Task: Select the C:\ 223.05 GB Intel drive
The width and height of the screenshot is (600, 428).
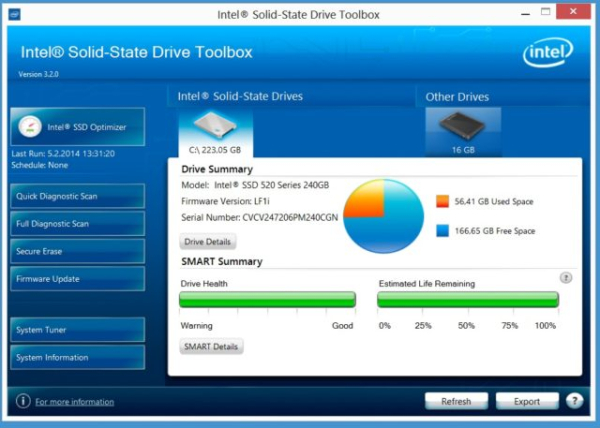Action: [215, 133]
